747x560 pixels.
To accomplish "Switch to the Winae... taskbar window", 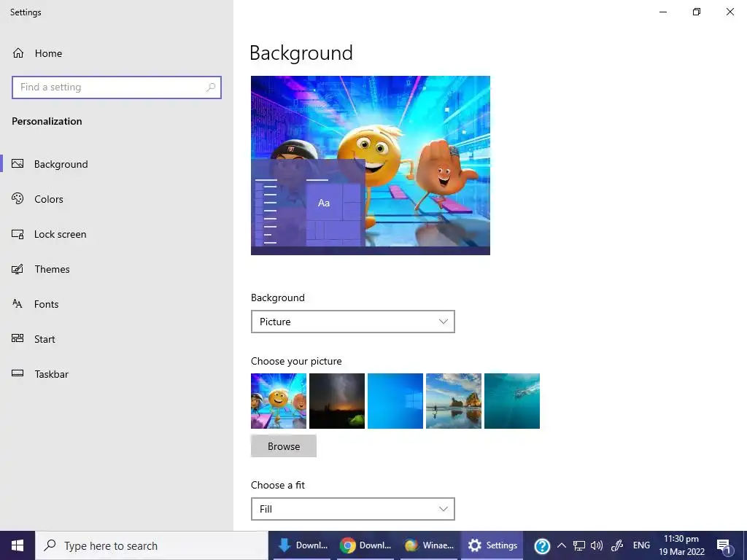I will click(429, 545).
